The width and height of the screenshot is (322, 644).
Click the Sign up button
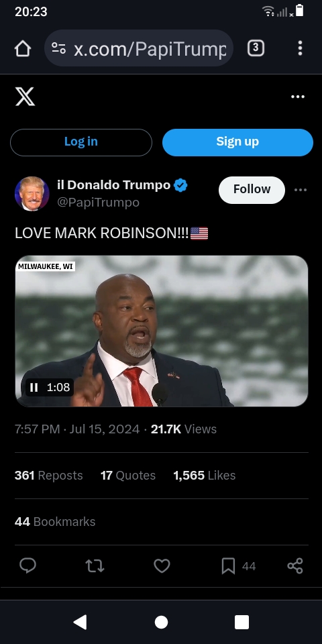point(237,142)
